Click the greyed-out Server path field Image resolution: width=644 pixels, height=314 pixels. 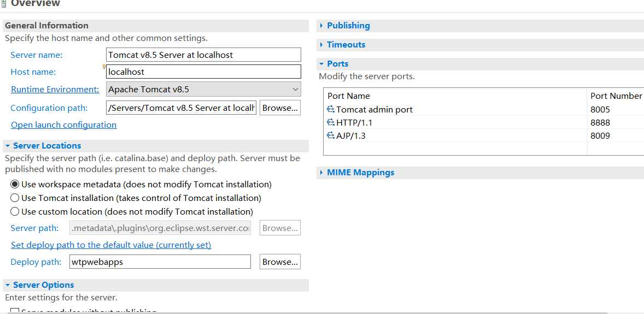pyautogui.click(x=160, y=228)
